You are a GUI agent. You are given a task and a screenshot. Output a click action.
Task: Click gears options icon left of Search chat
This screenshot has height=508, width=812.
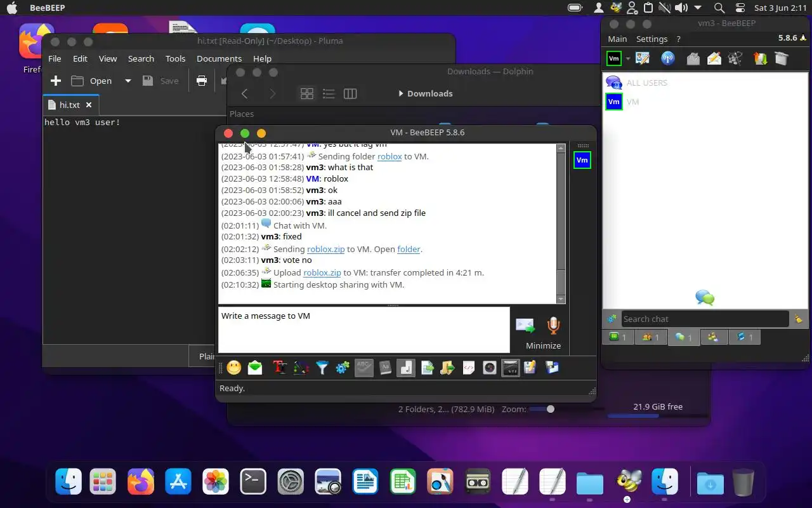point(612,319)
